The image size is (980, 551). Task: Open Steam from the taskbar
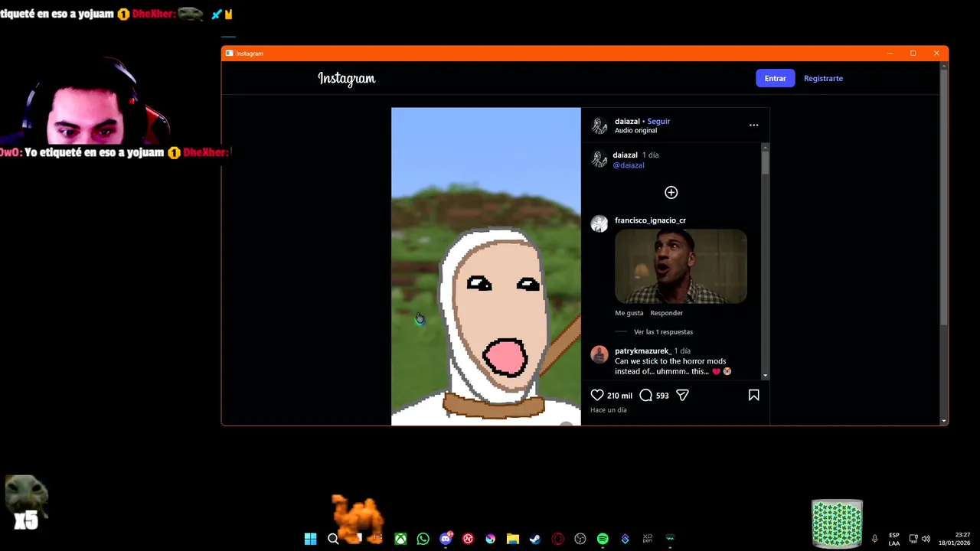(x=535, y=539)
